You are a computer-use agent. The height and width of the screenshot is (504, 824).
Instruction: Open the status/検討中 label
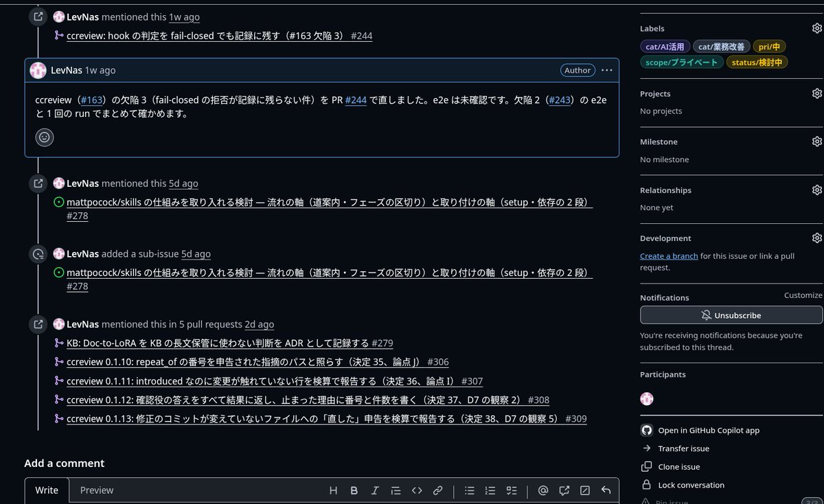[757, 62]
